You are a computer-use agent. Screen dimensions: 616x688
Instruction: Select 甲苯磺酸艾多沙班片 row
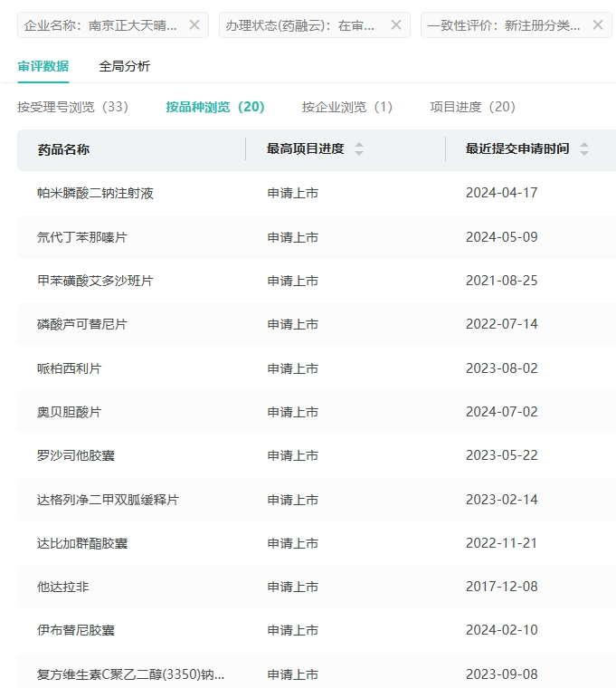(x=95, y=281)
